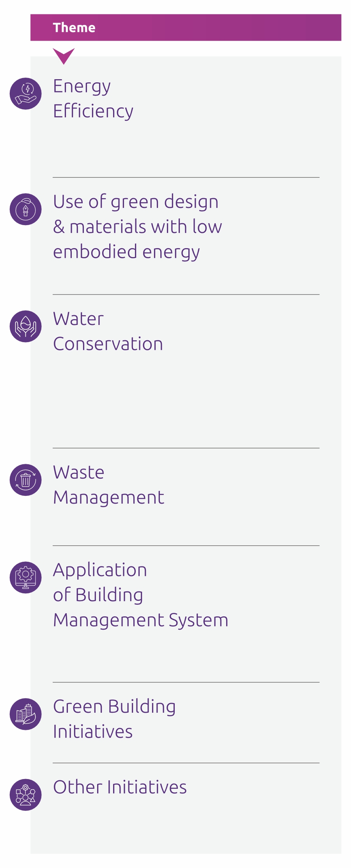Click divider line above Other Initiatives

click(x=186, y=763)
